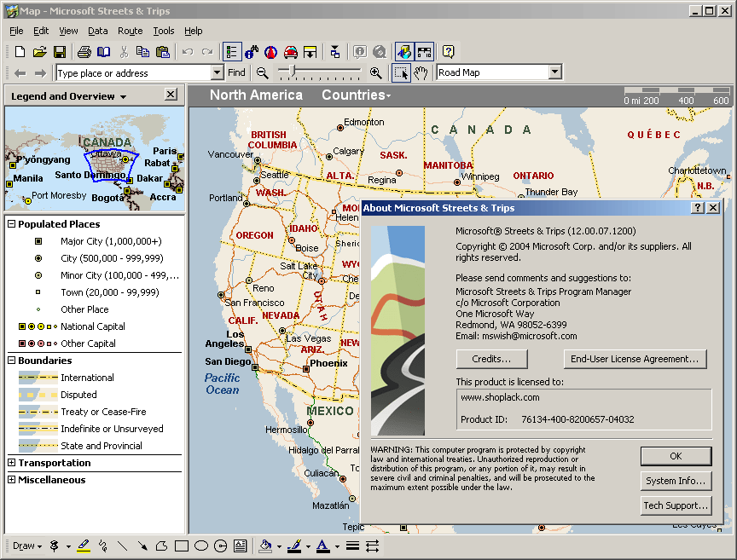Select the rectangle drawing tool
The image size is (737, 560).
click(x=182, y=546)
